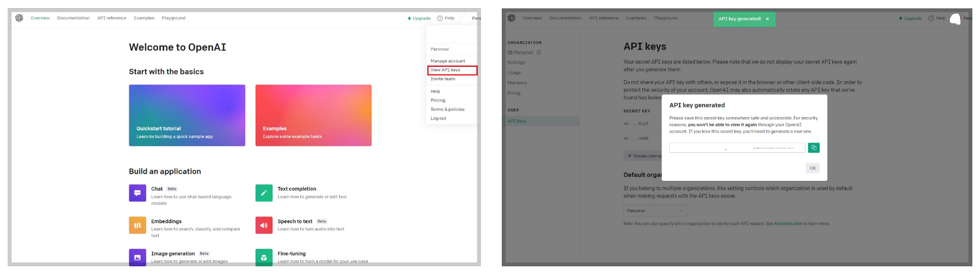Open the Embeddings orange icon

click(x=137, y=225)
